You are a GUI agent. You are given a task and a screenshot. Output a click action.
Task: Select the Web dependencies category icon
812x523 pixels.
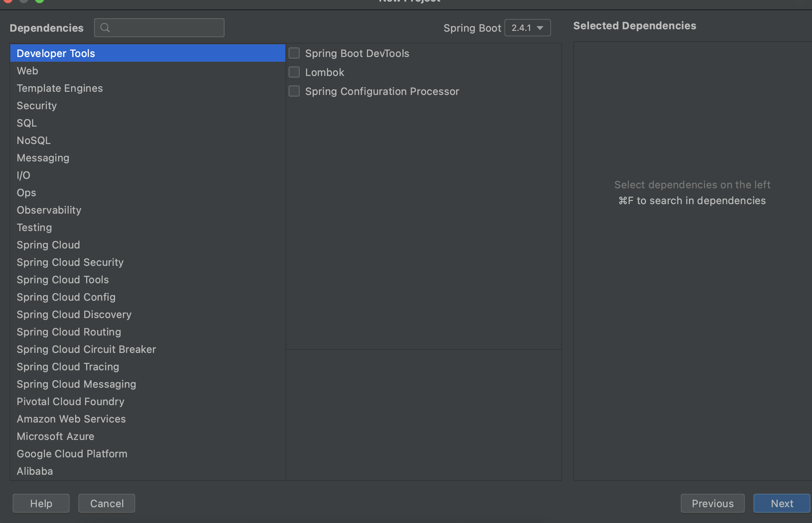tap(27, 70)
